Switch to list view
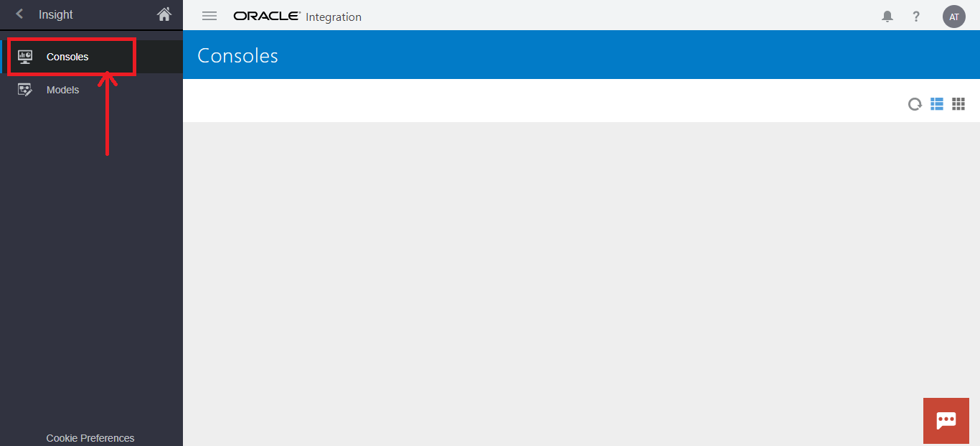The height and width of the screenshot is (446, 980). click(937, 104)
